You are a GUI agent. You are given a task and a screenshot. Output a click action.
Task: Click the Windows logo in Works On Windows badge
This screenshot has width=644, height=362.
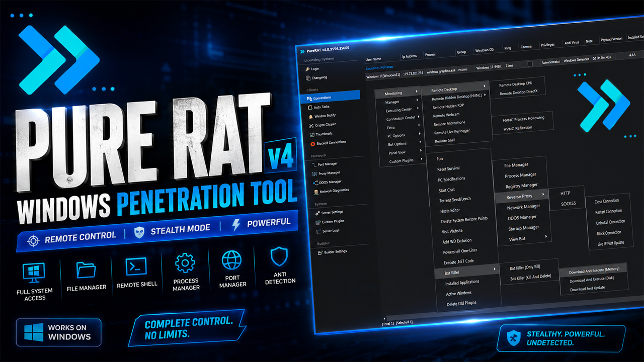point(34,333)
